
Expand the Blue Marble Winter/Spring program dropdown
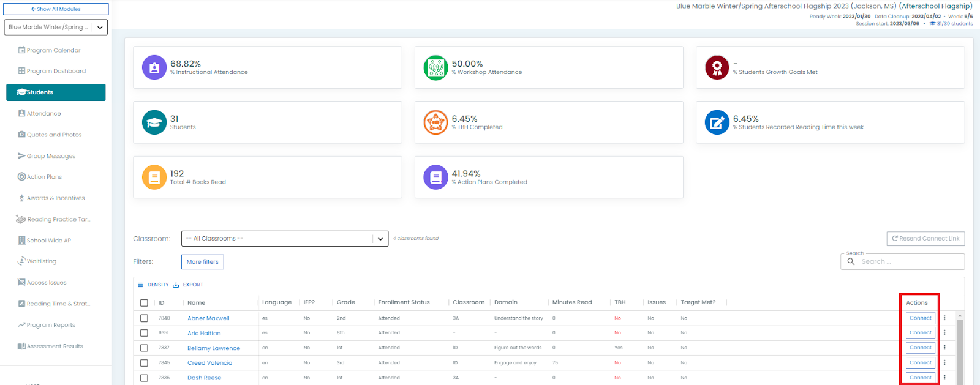(56, 27)
